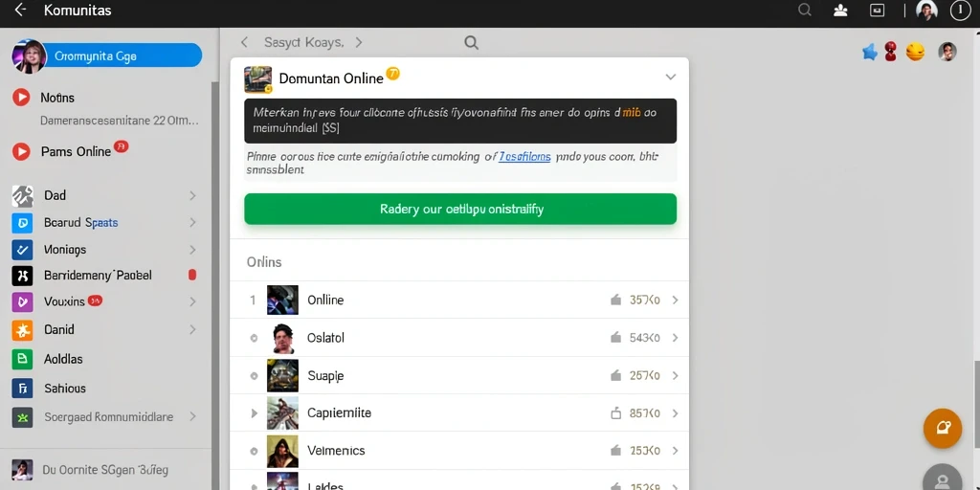The height and width of the screenshot is (490, 980).
Task: Open the people group icon in top bar
Action: 840,10
